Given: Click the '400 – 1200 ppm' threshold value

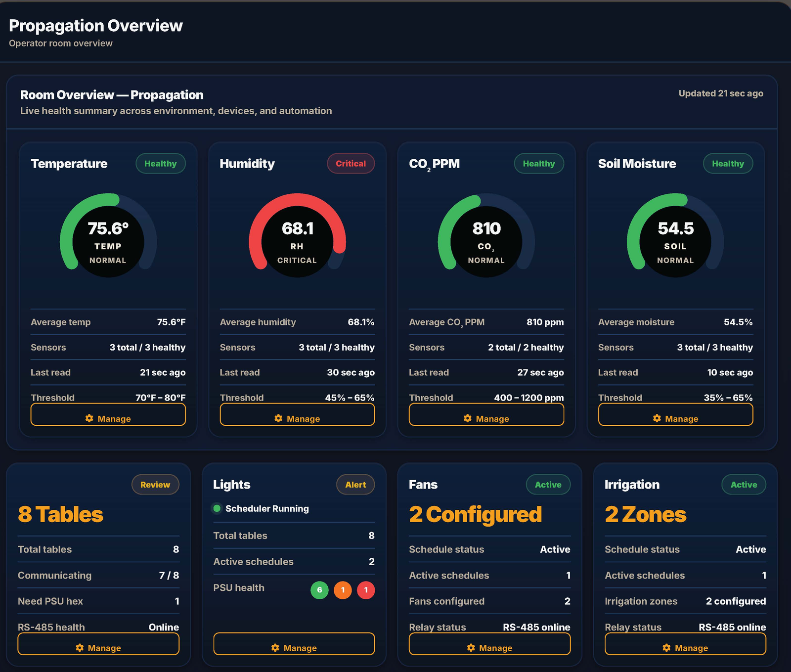Looking at the screenshot, I should click(529, 398).
